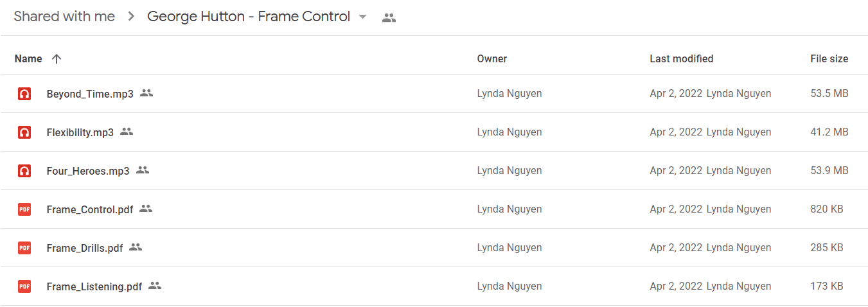868x307 pixels.
Task: Click the Last modified column header
Action: click(x=682, y=58)
